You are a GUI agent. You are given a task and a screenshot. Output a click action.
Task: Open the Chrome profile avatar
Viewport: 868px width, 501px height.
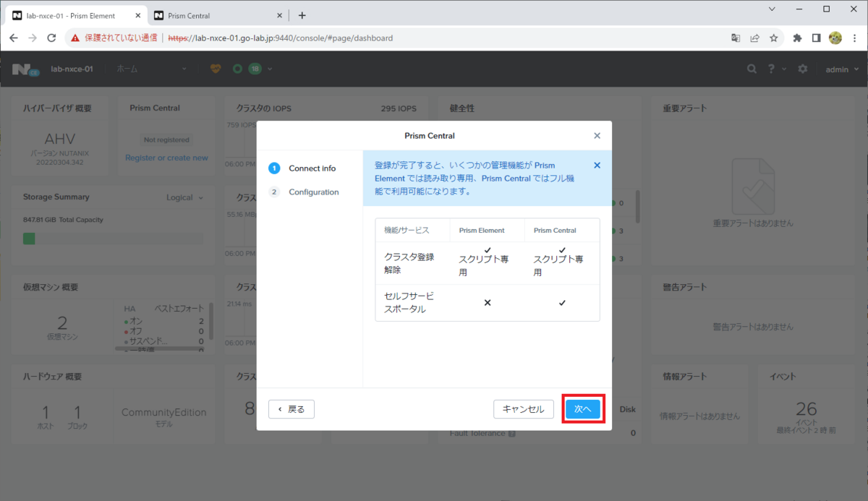click(x=835, y=38)
